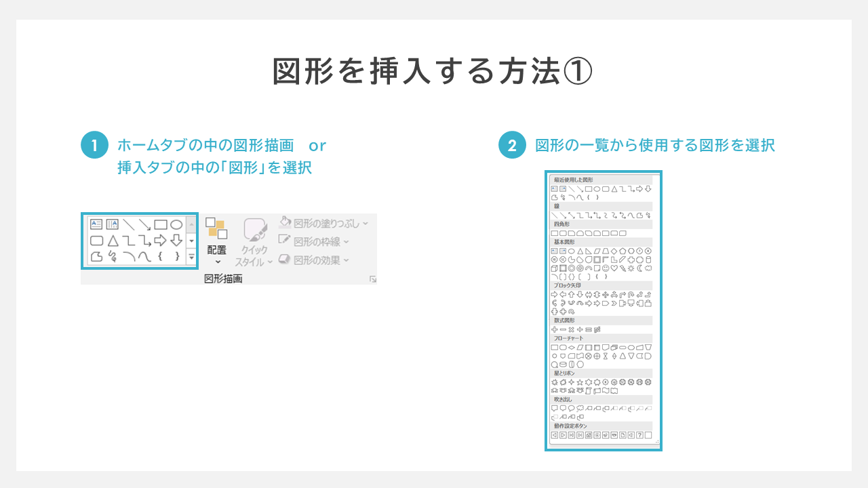This screenshot has height=488, width=868.
Task: Choose the multiply sign in 数式図形 section
Action: [571, 329]
